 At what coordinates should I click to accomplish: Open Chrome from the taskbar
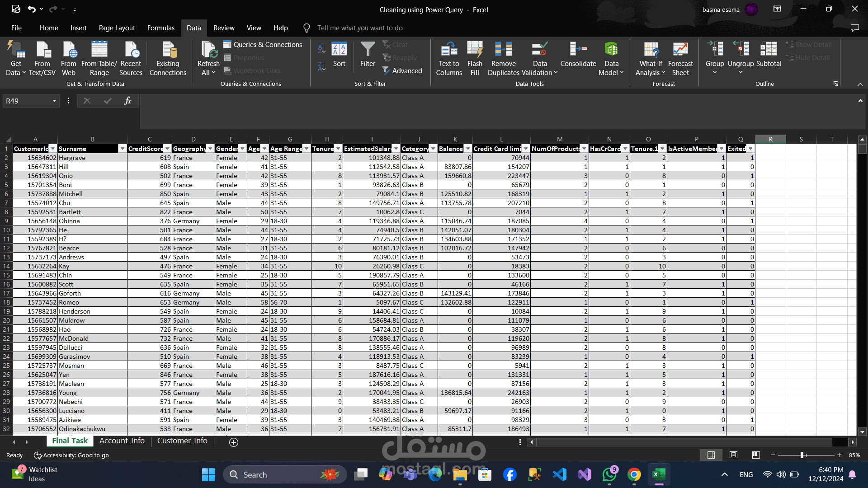[634, 474]
